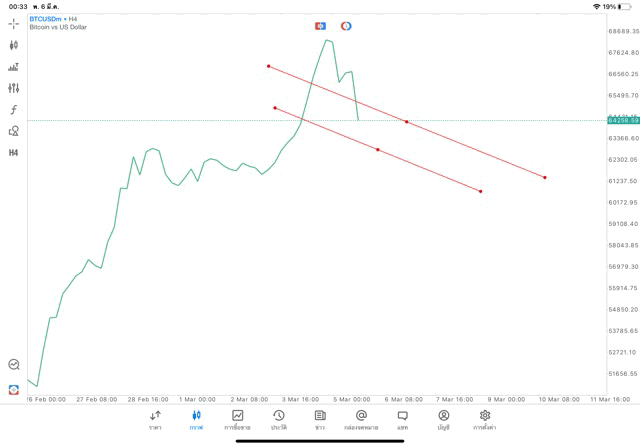Image resolution: width=640 pixels, height=447 pixels.
Task: Tap the bar chart icon in sidebar
Action: coord(14,67)
